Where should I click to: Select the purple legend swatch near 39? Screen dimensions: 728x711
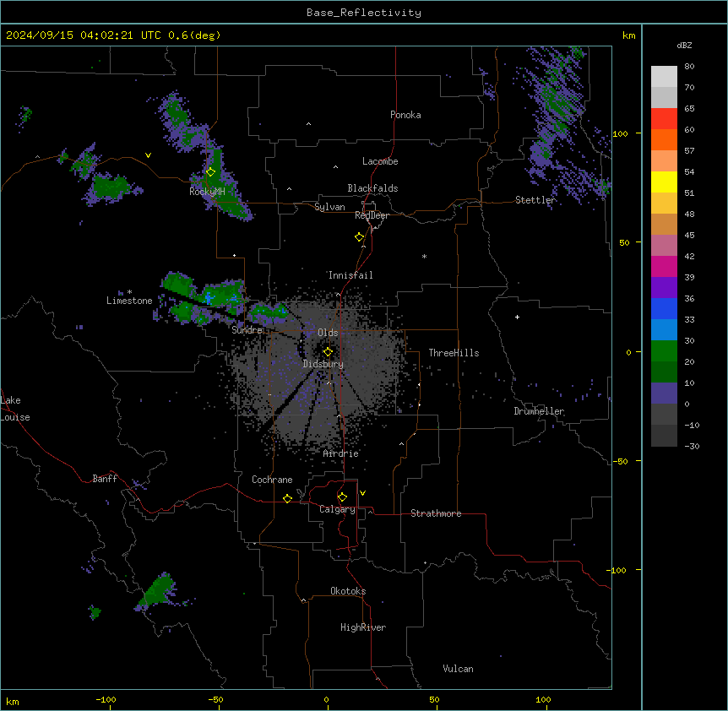tap(664, 288)
